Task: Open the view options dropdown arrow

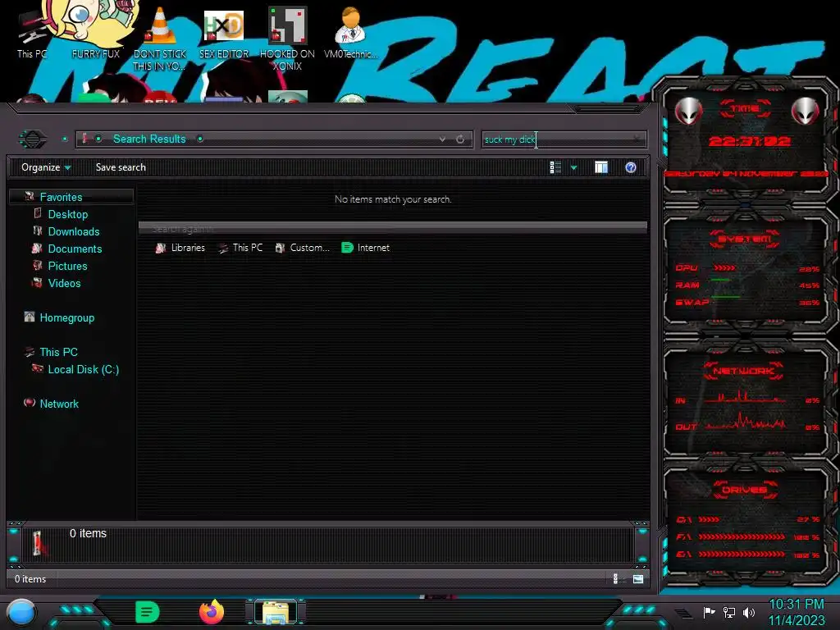Action: pos(573,167)
